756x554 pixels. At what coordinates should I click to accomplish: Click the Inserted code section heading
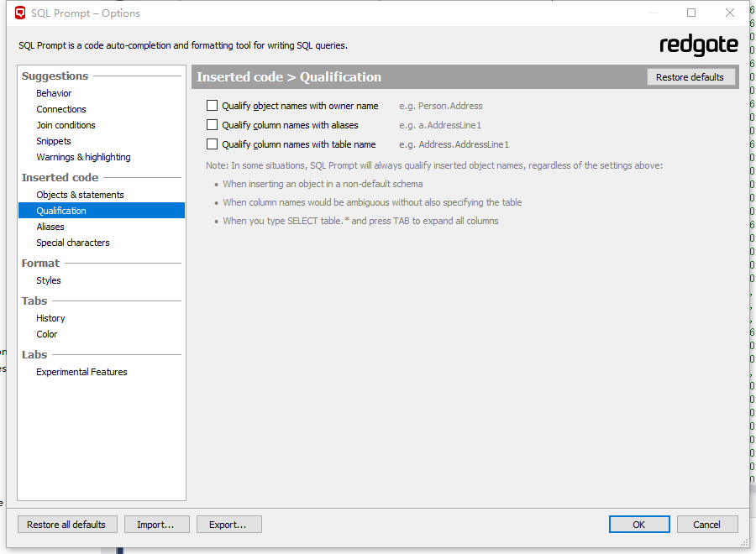click(x=60, y=177)
